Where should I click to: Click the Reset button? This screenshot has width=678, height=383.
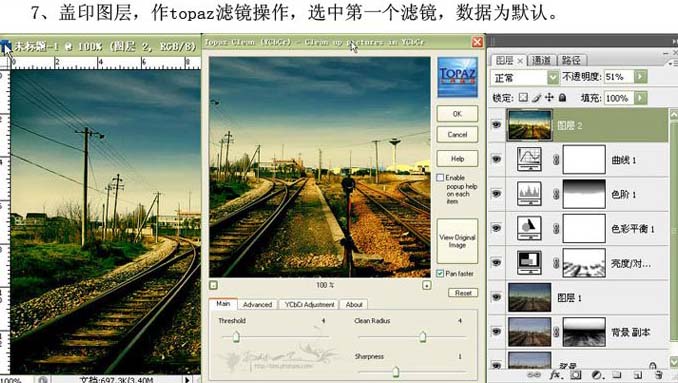463,293
